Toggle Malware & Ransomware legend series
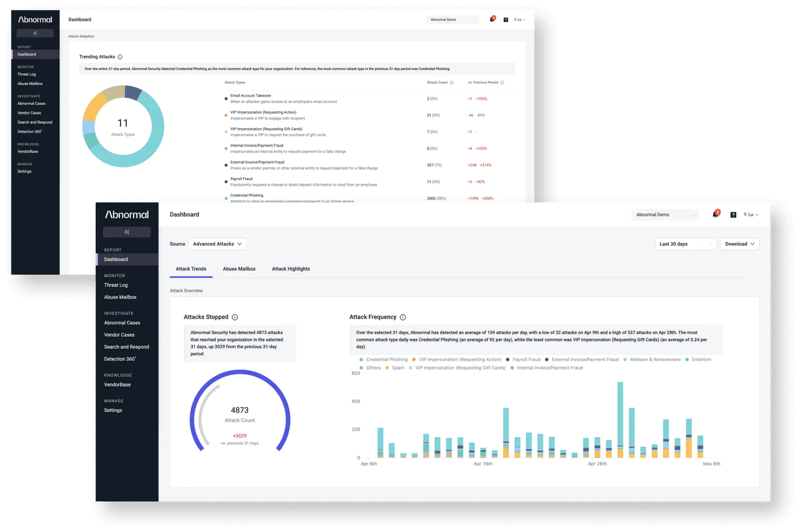The width and height of the screenshot is (800, 532). click(x=652, y=360)
